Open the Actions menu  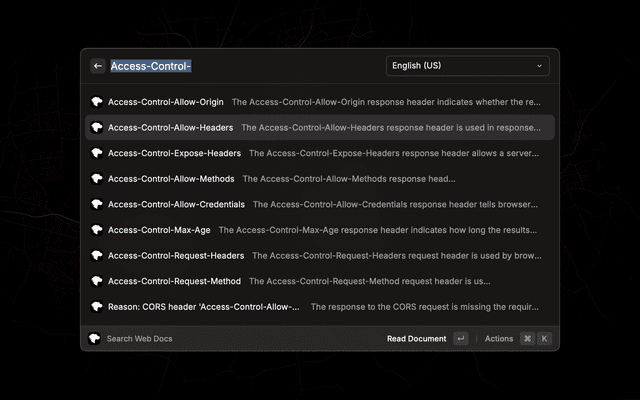click(498, 339)
